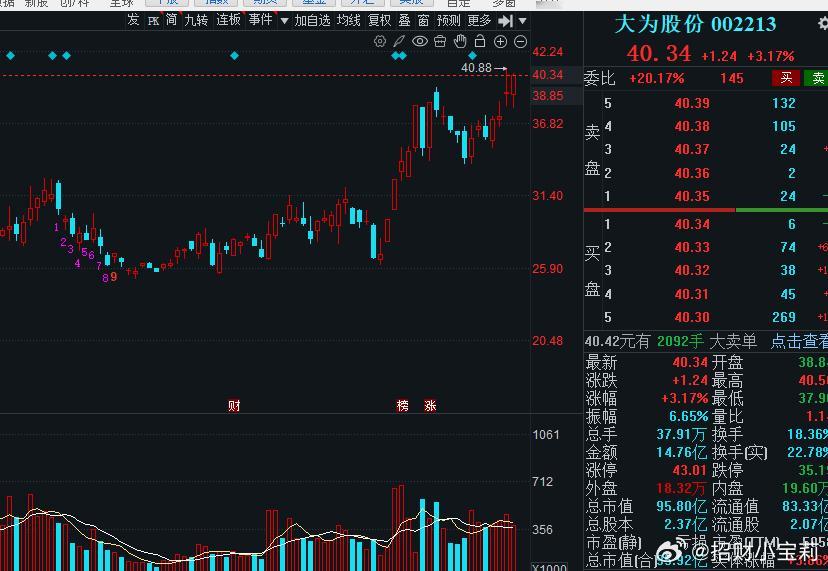Expand dropdown arrow at toolbar end
Viewport: 828px width, 571px height.
click(522, 21)
